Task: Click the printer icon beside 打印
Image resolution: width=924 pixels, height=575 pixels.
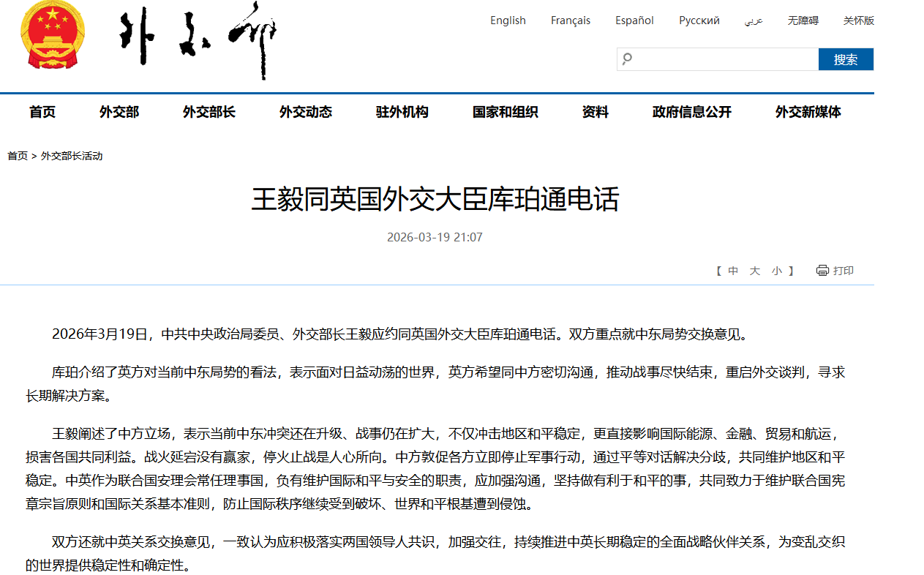Action: pyautogui.click(x=822, y=271)
